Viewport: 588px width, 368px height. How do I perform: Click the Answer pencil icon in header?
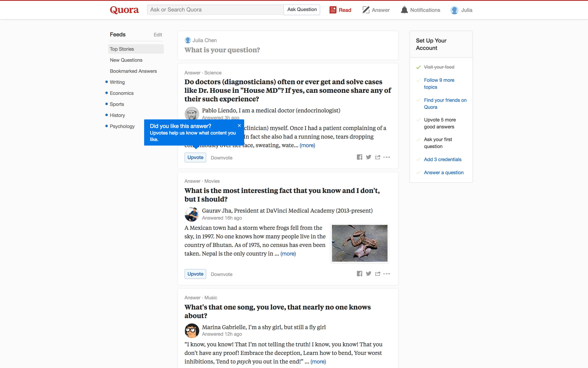tap(366, 10)
